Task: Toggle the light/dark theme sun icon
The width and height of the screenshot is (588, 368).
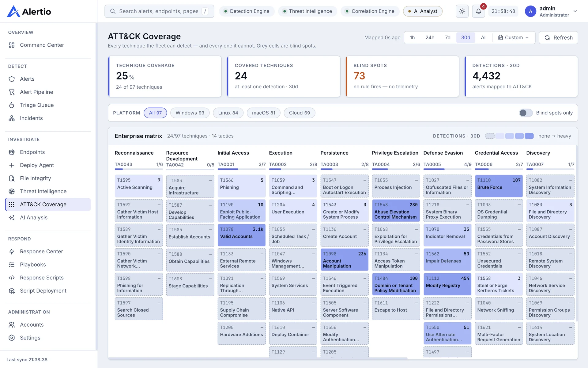Action: [x=462, y=11]
